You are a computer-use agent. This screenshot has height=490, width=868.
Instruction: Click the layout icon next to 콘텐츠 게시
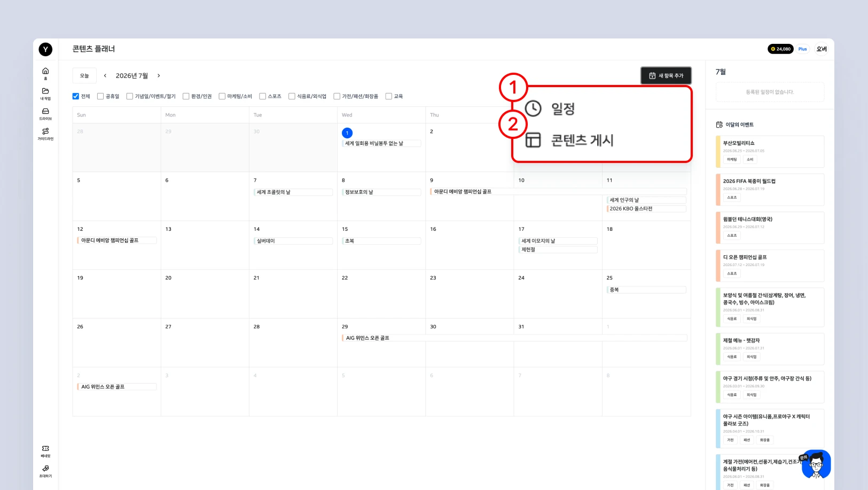click(x=533, y=140)
